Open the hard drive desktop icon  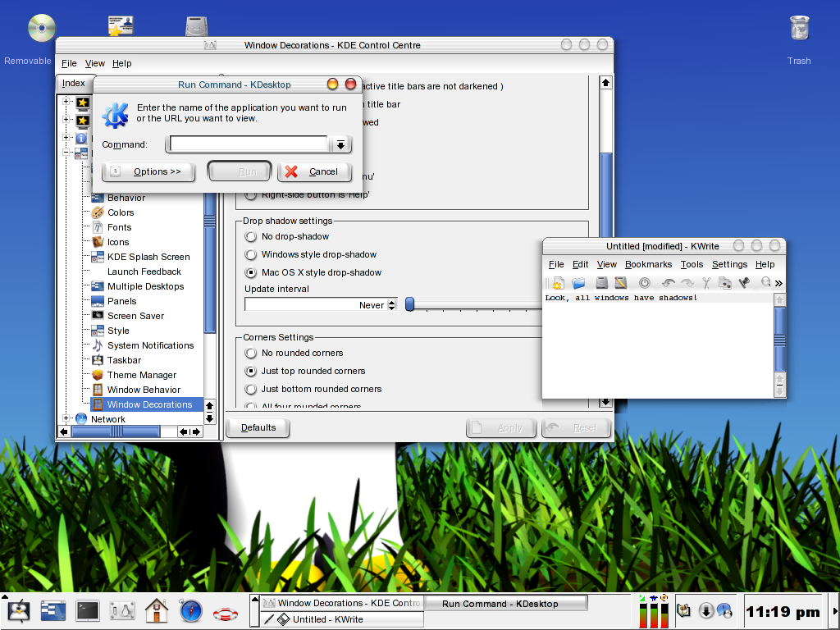tap(197, 25)
